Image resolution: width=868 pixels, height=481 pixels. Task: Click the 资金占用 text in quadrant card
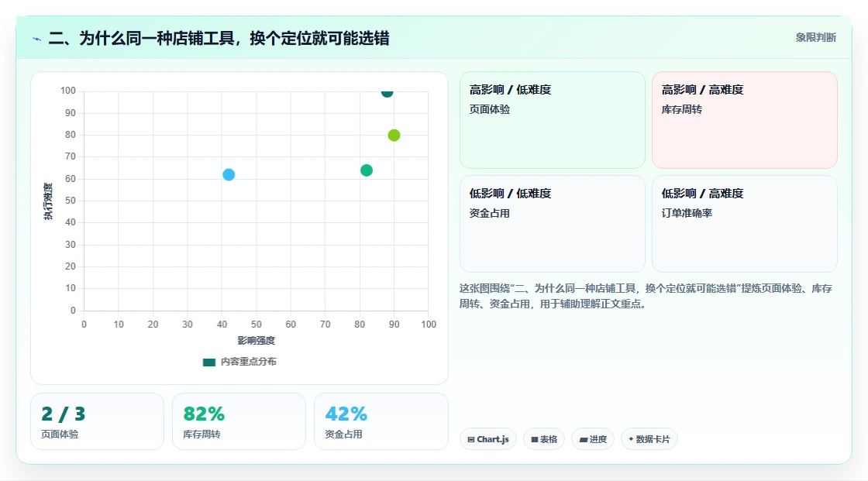point(489,213)
